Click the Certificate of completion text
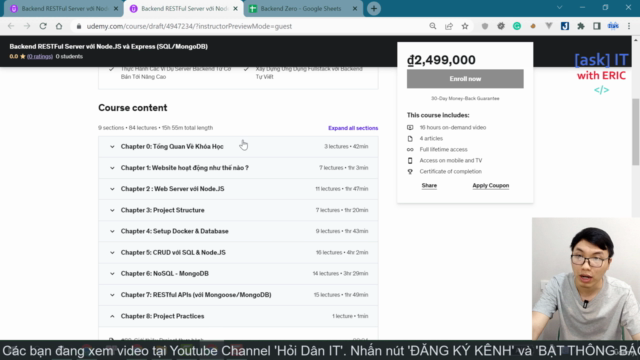This screenshot has height=360, width=640. coord(451,171)
